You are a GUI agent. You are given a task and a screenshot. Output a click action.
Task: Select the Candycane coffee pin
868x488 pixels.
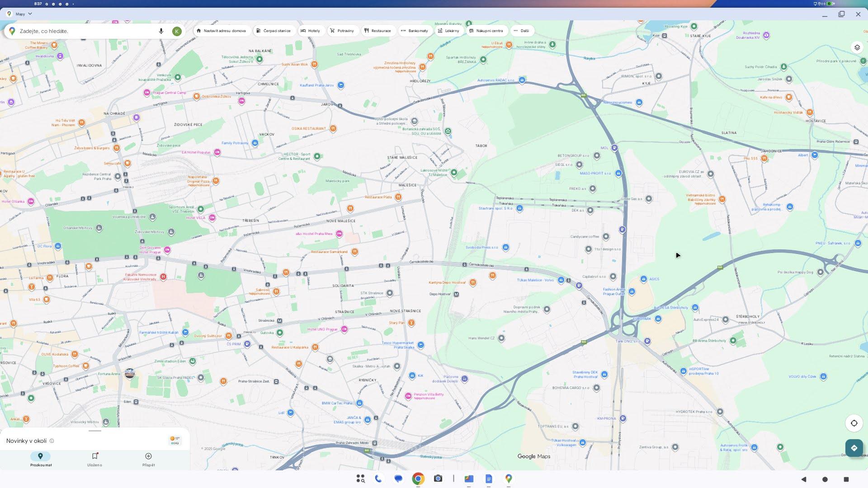pyautogui.click(x=606, y=236)
